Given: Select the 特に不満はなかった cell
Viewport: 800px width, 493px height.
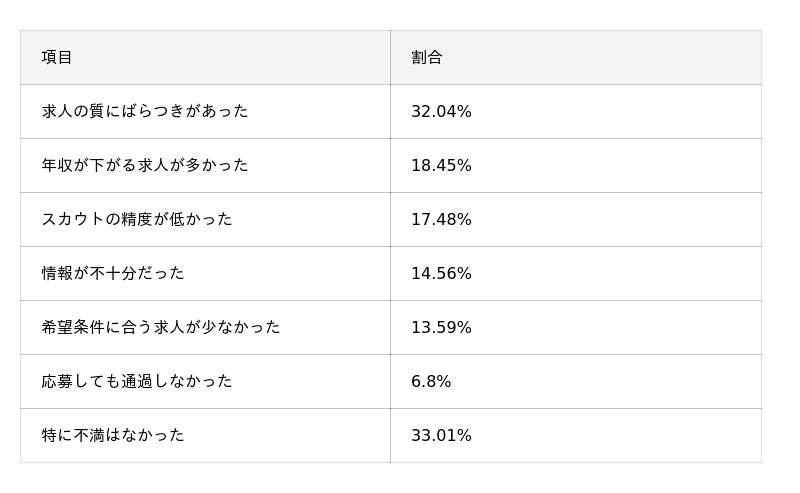Looking at the screenshot, I should (x=113, y=436).
